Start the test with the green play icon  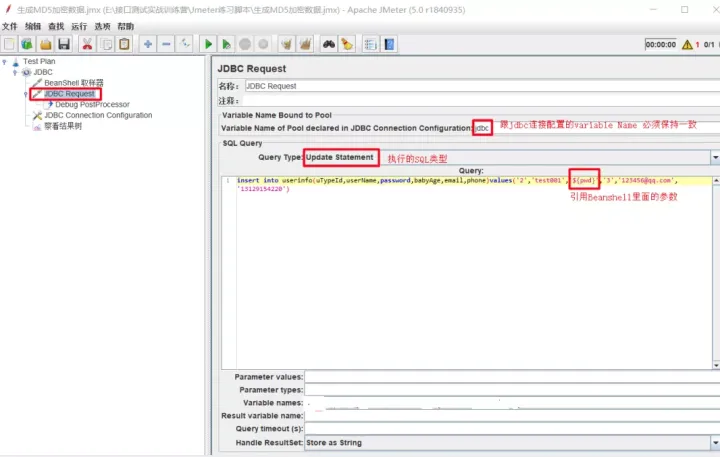coord(208,45)
